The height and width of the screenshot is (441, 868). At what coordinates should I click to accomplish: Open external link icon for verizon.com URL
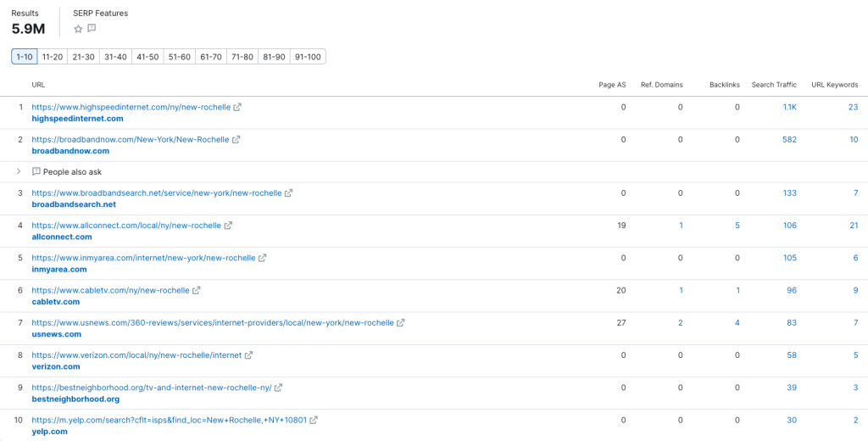[x=248, y=355]
